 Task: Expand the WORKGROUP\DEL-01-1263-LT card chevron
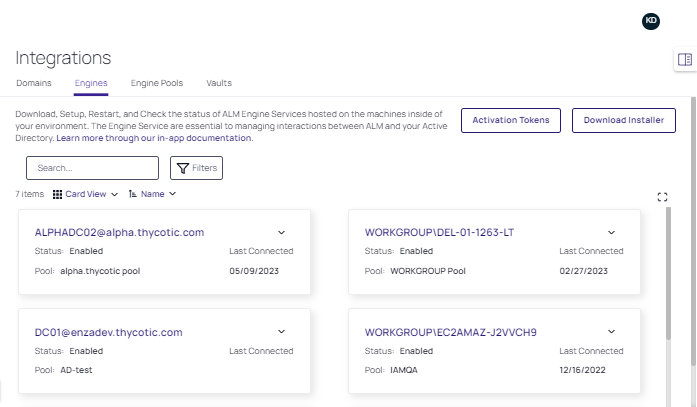(611, 232)
